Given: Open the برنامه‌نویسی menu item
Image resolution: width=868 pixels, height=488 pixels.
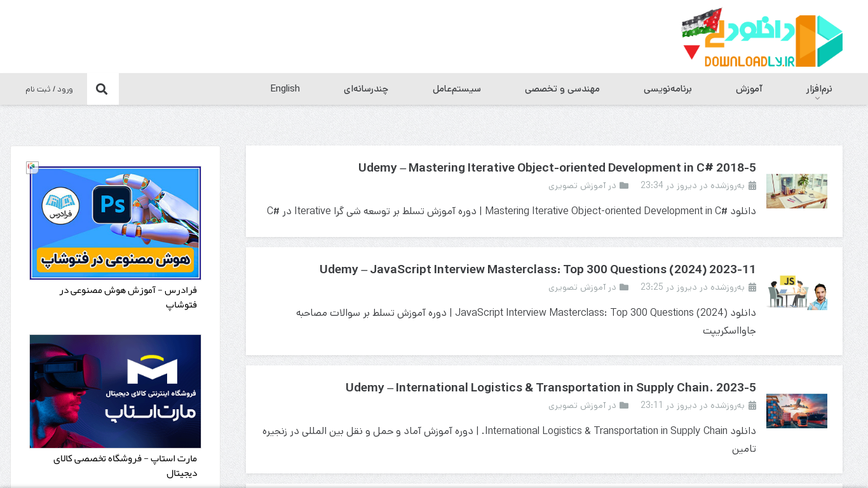Looking at the screenshot, I should point(668,89).
